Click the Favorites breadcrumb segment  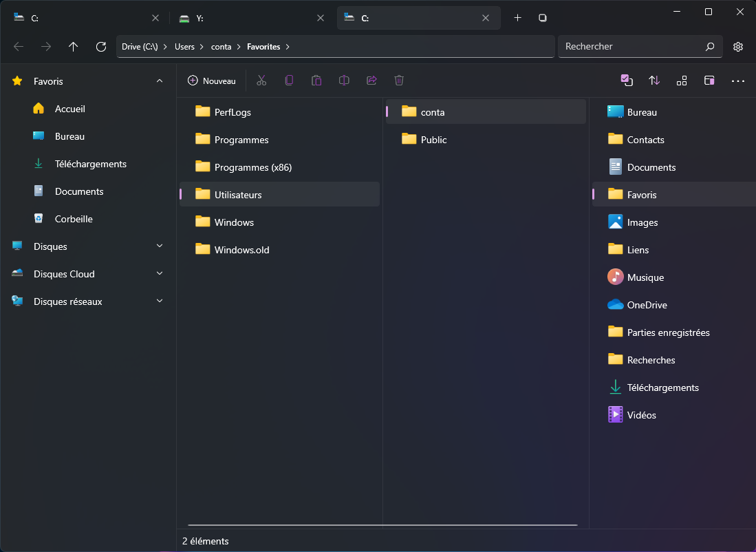(x=263, y=47)
